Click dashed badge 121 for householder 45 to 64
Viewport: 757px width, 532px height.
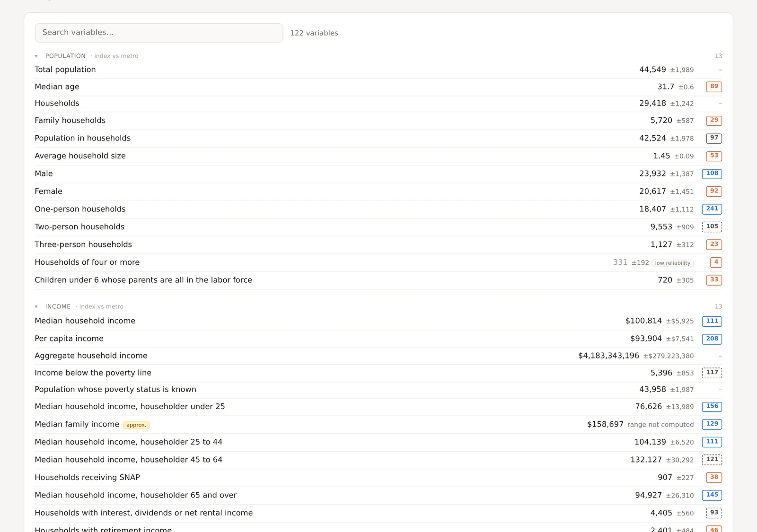tap(712, 460)
